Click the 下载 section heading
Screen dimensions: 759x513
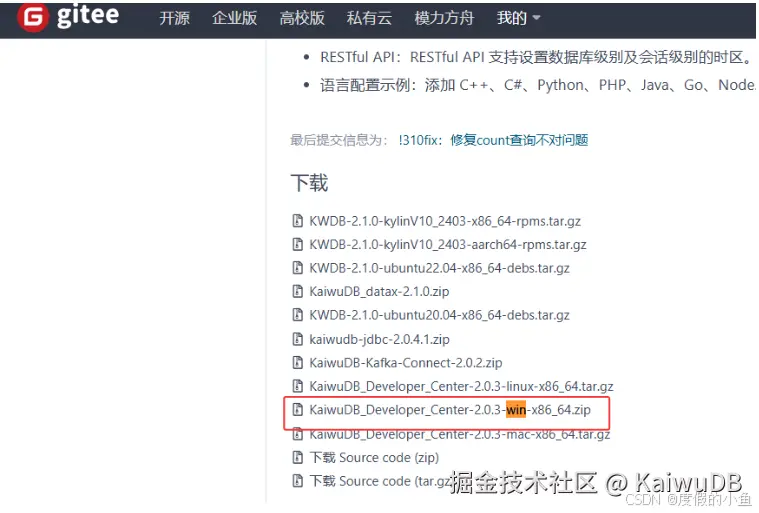click(x=309, y=183)
